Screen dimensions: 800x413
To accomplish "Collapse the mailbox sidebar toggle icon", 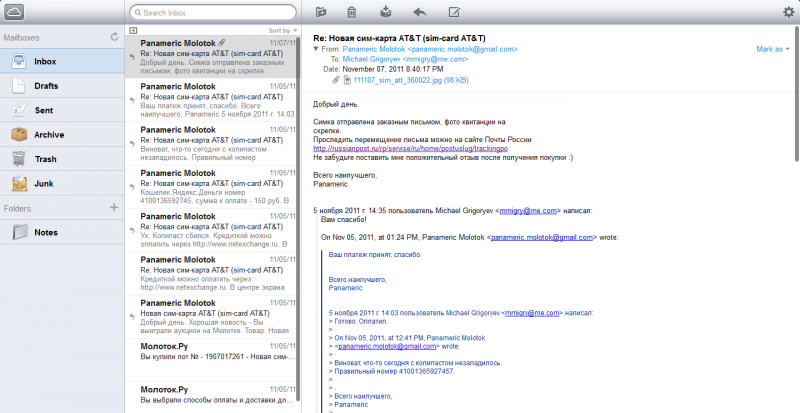I will coord(133,31).
